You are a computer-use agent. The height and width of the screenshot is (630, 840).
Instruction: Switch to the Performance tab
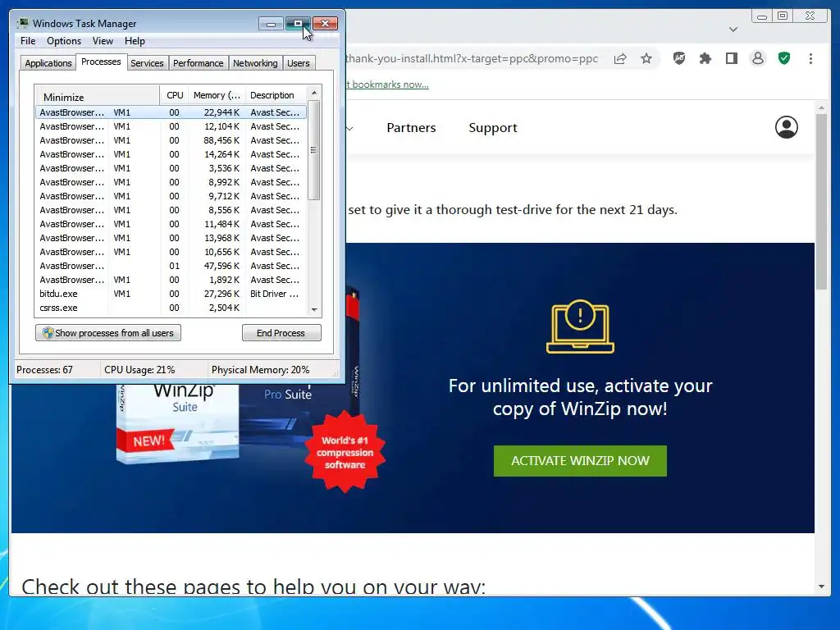(x=199, y=63)
